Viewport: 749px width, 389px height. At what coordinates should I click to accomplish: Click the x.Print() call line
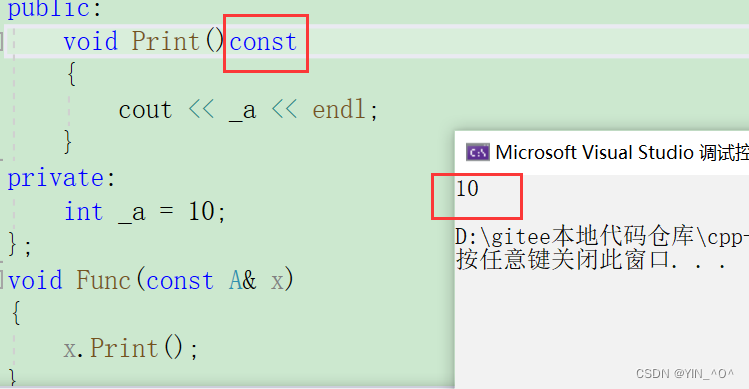130,348
